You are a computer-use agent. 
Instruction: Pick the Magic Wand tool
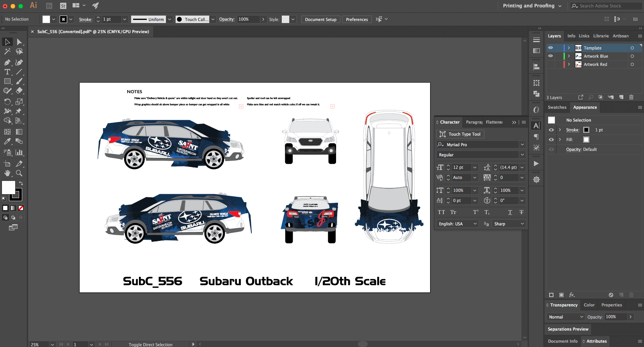pos(7,51)
